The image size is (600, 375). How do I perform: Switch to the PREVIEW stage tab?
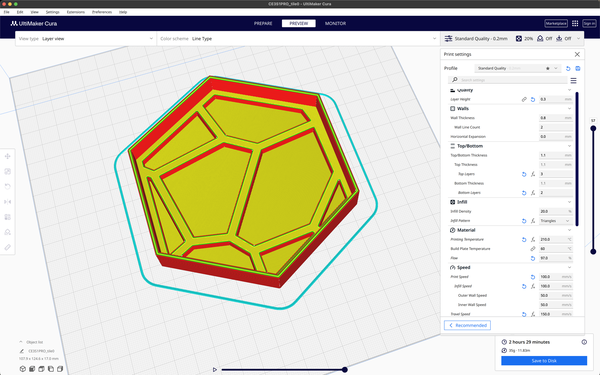pos(299,23)
